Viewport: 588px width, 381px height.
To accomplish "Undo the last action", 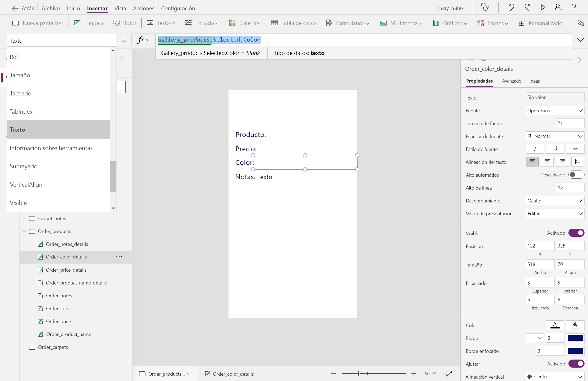I will (511, 7).
